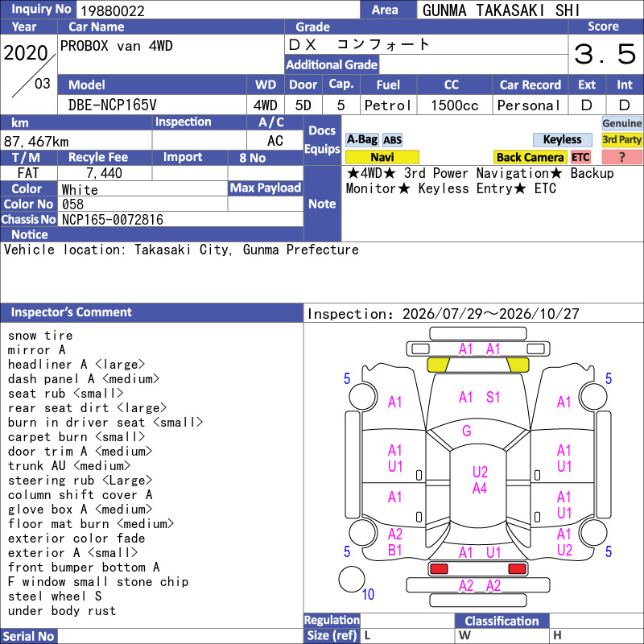The width and height of the screenshot is (644, 644).
Task: Click the Inquiry No value 19880022
Action: coord(113,10)
